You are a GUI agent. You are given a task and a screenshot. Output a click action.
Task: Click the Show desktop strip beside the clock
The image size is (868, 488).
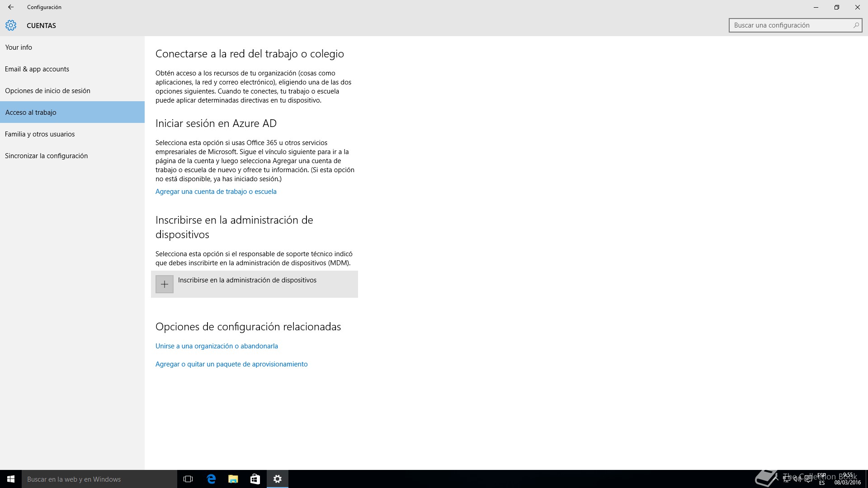tap(867, 479)
